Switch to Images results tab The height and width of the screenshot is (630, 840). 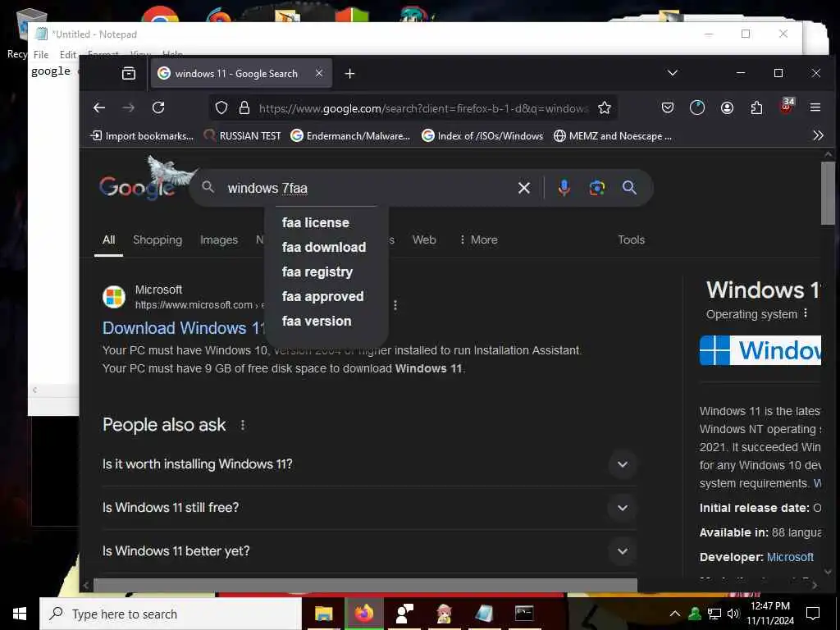(x=218, y=240)
